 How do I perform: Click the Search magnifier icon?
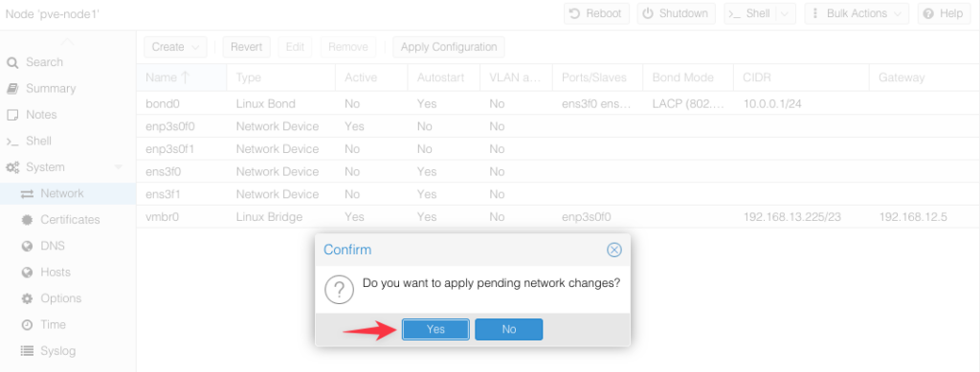pos(11,62)
